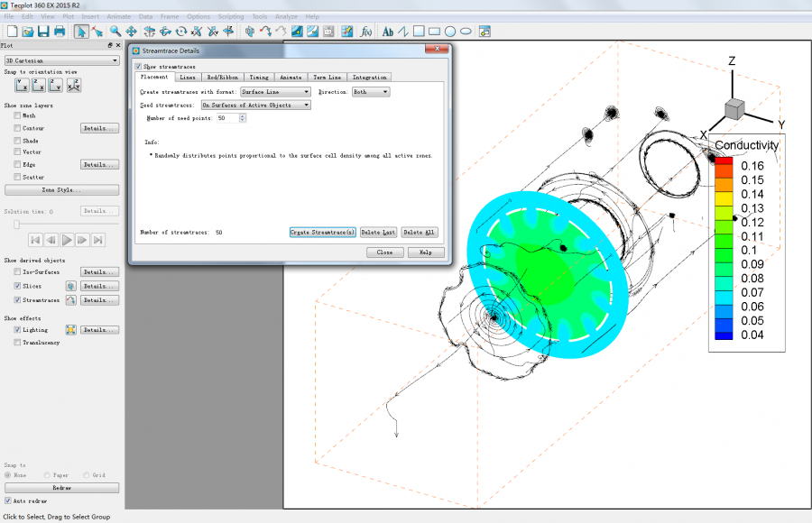Click the Print toolbar icon

[59, 32]
